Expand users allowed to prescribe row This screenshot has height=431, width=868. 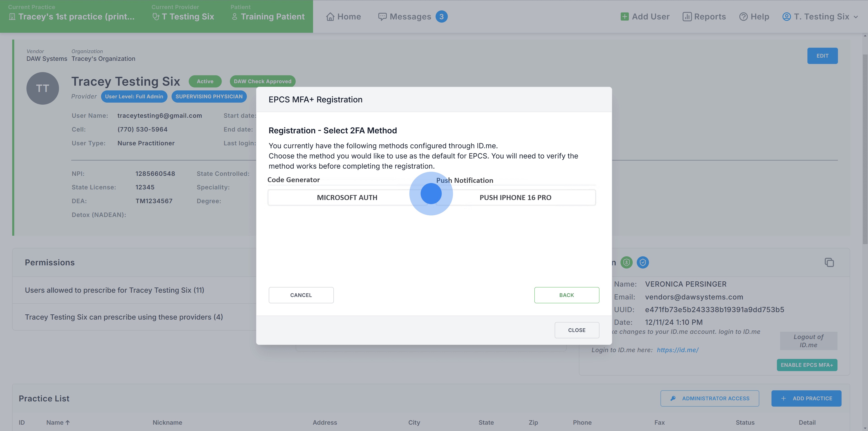pyautogui.click(x=115, y=290)
